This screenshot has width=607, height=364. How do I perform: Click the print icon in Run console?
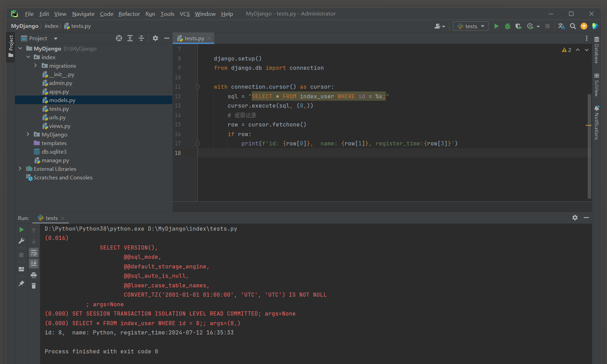[x=34, y=275]
